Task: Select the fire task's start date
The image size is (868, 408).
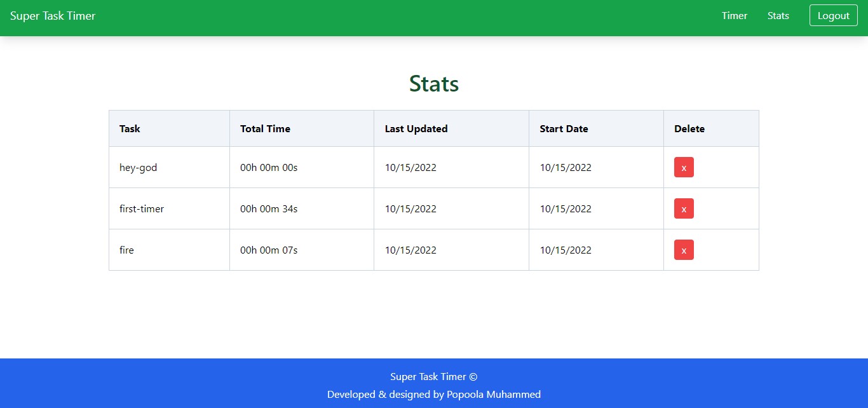Action: point(566,250)
